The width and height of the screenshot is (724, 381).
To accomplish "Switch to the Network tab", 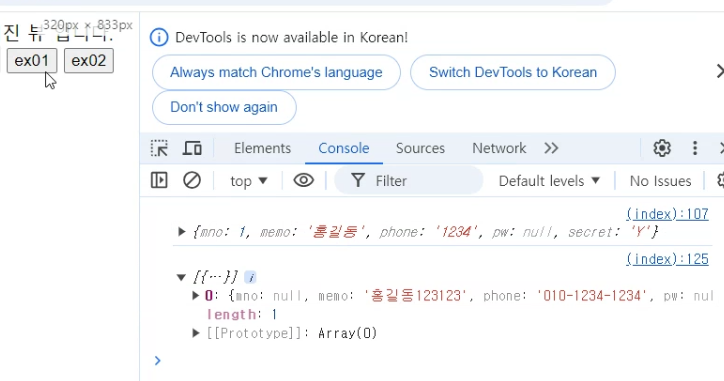I will coord(499,148).
